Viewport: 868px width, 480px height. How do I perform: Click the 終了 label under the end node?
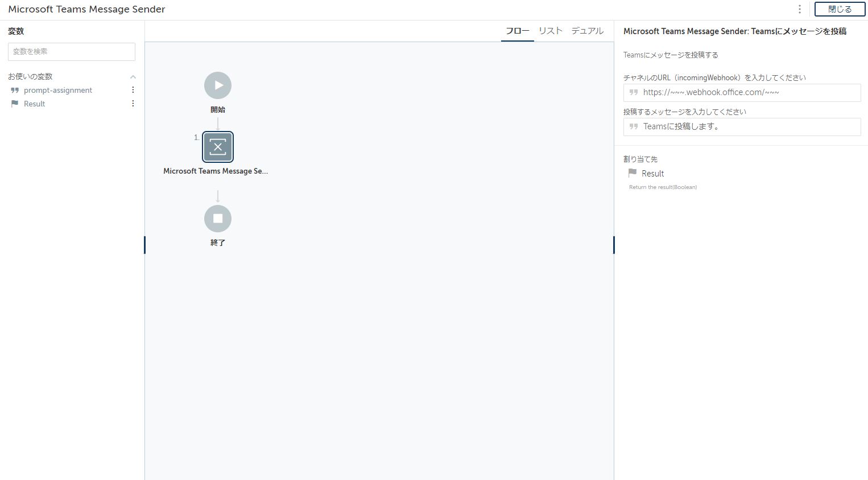point(218,243)
